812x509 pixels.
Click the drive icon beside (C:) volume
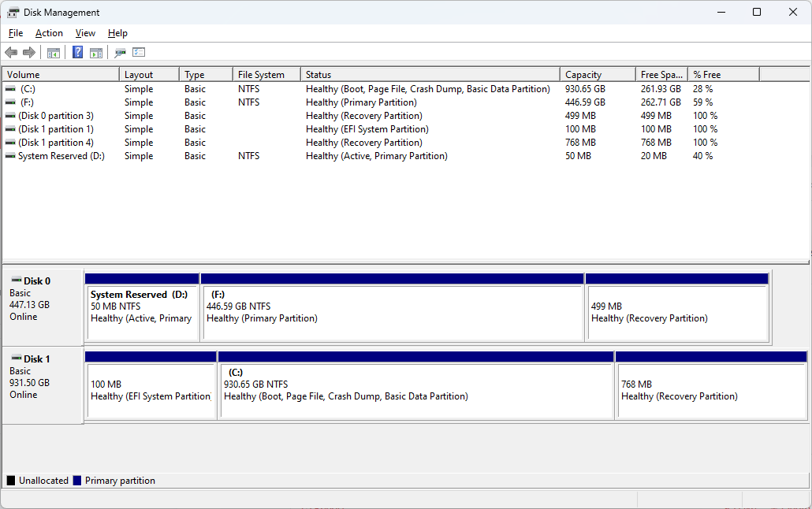pyautogui.click(x=10, y=89)
